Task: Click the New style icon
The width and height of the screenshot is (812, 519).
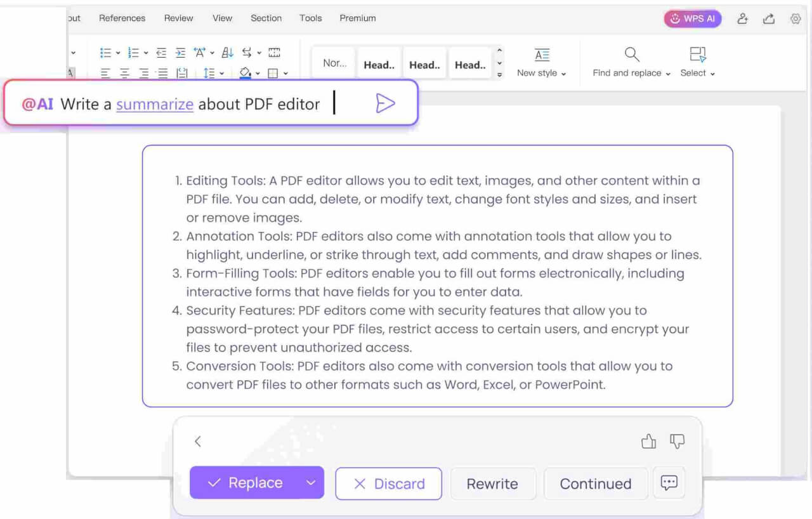Action: [x=542, y=55]
